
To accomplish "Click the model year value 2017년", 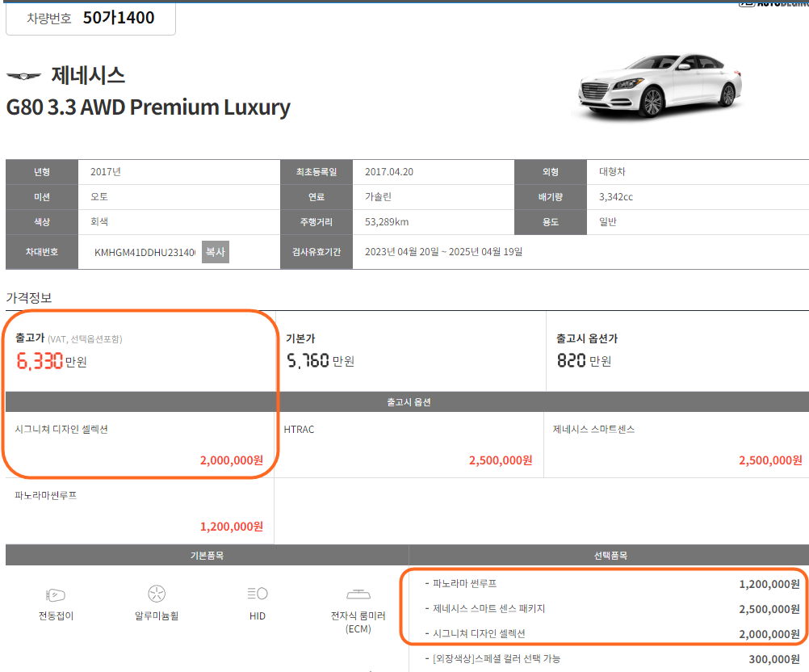I will [106, 172].
